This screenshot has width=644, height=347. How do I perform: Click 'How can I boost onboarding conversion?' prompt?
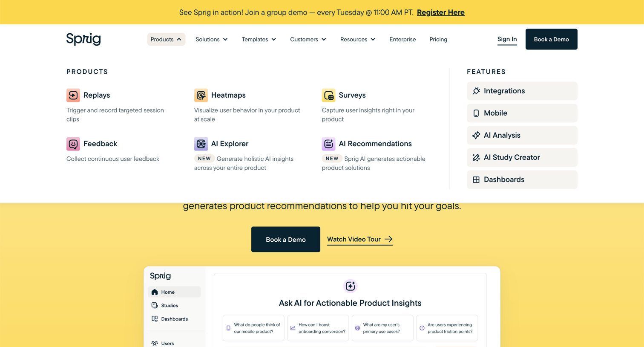tap(318, 328)
